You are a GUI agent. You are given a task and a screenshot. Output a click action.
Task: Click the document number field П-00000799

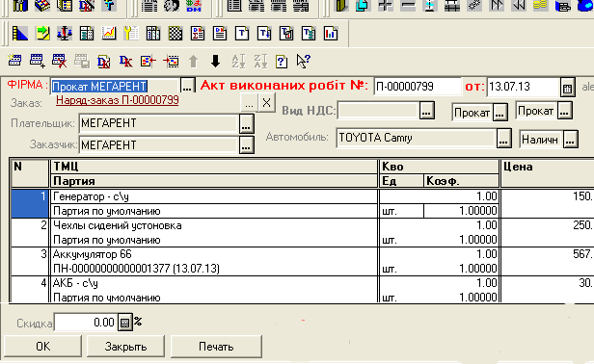[418, 87]
